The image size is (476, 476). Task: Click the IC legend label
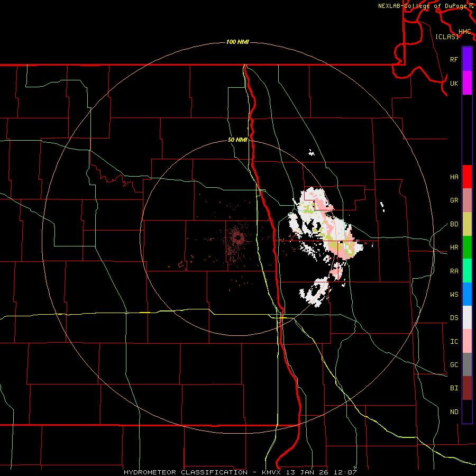click(x=454, y=342)
